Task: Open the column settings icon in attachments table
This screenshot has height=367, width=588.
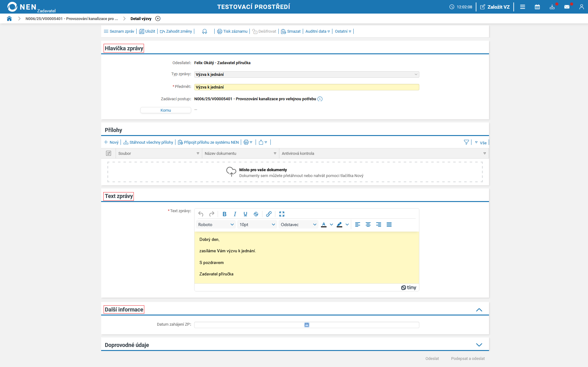Action: [109, 153]
